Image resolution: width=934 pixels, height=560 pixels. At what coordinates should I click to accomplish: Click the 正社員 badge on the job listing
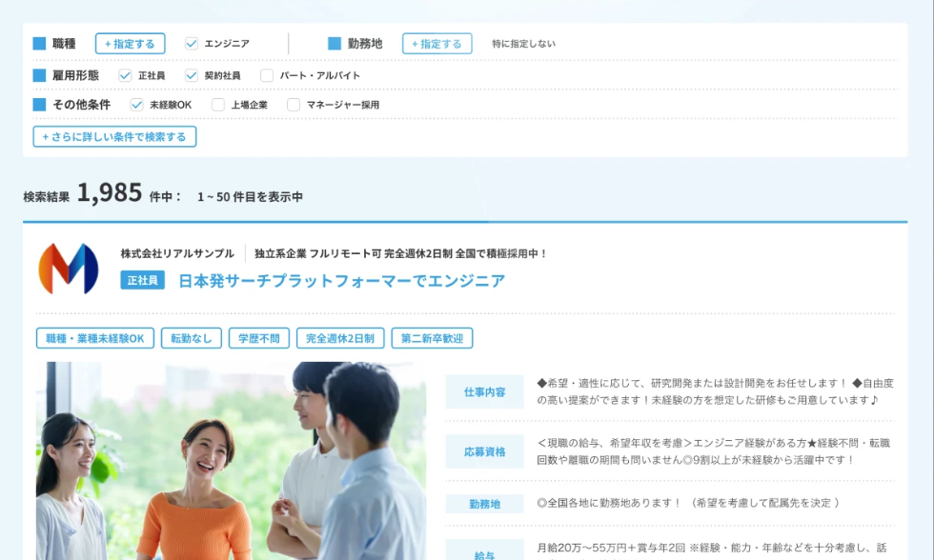point(143,280)
